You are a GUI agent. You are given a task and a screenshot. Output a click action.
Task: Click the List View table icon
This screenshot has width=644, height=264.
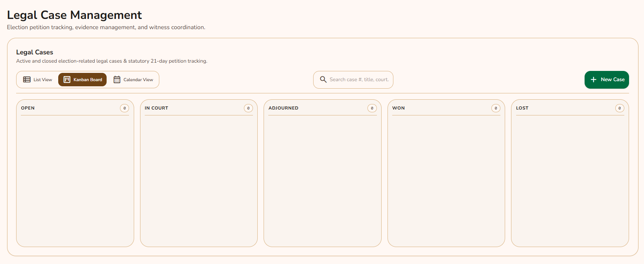pos(27,80)
